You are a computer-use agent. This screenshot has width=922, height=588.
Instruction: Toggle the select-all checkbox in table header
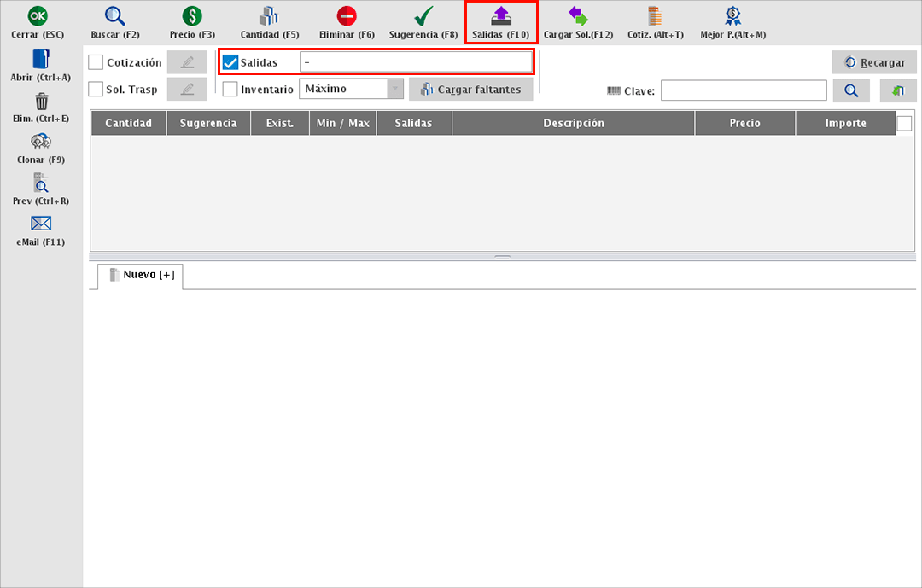[x=904, y=124]
